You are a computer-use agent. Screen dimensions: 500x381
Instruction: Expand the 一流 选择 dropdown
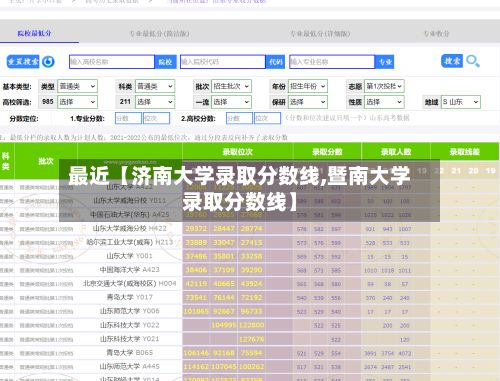point(231,102)
